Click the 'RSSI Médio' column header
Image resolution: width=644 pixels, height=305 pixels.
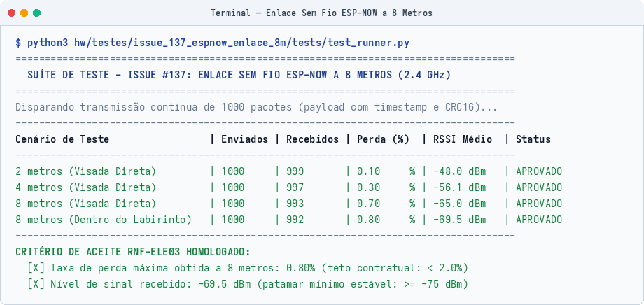click(x=463, y=139)
